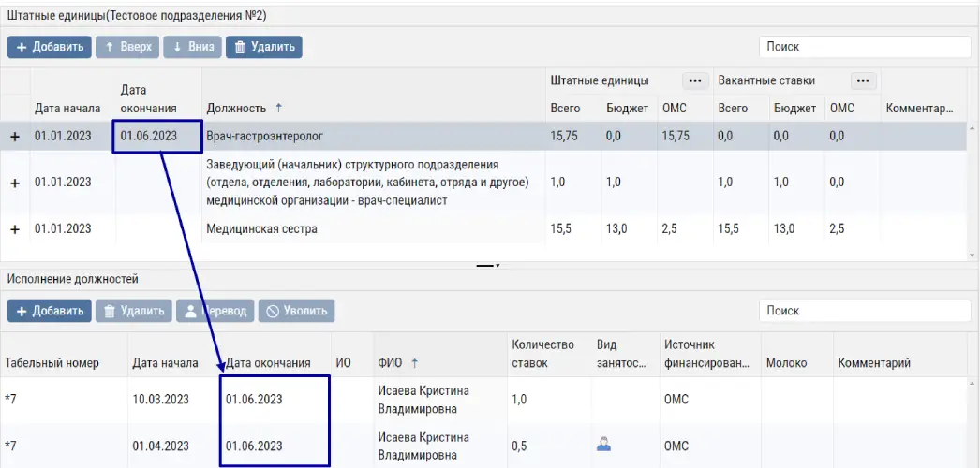The image size is (980, 468).
Task: Click the Уволить dismiss button
Action: pos(296,311)
